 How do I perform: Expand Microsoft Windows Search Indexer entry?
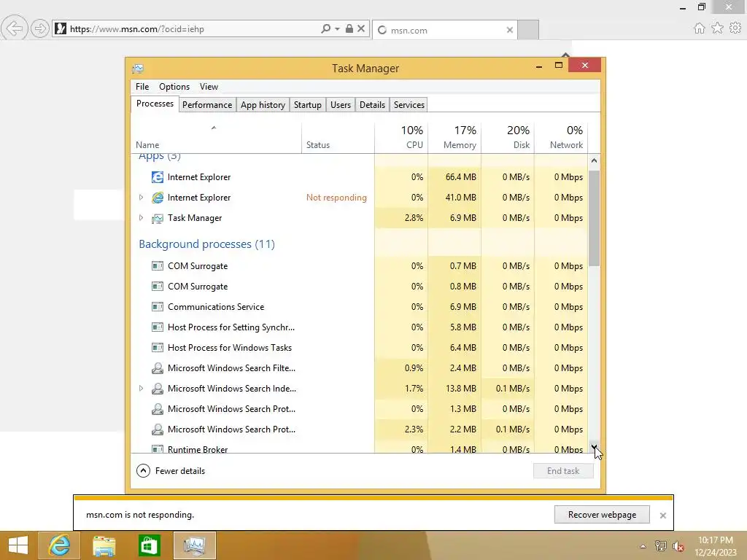(141, 388)
